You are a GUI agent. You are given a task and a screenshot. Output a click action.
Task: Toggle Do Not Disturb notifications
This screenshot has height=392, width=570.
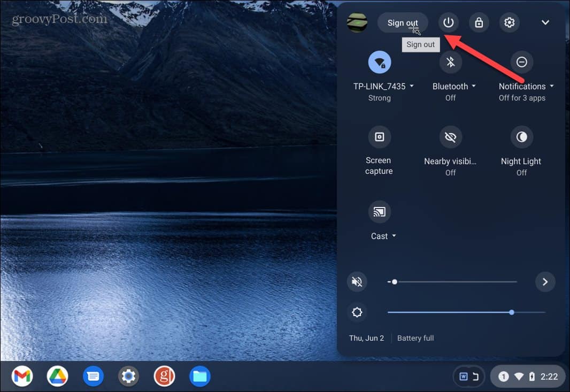(x=522, y=62)
